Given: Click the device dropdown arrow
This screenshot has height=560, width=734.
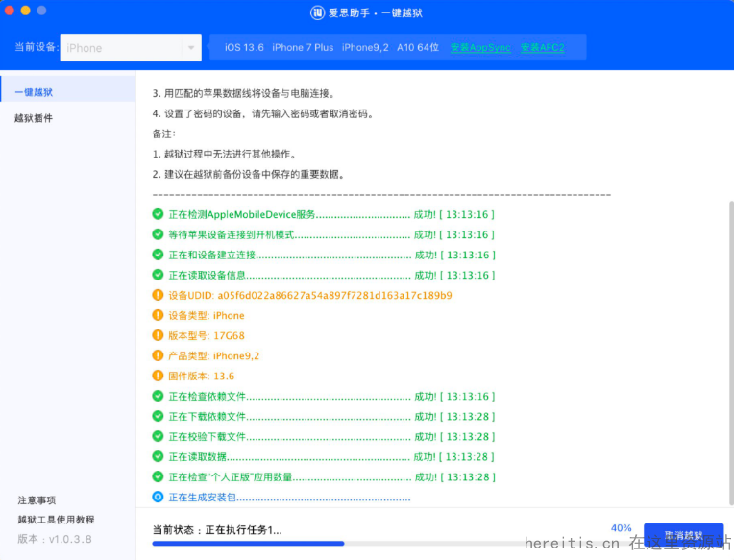Looking at the screenshot, I should pyautogui.click(x=191, y=48).
